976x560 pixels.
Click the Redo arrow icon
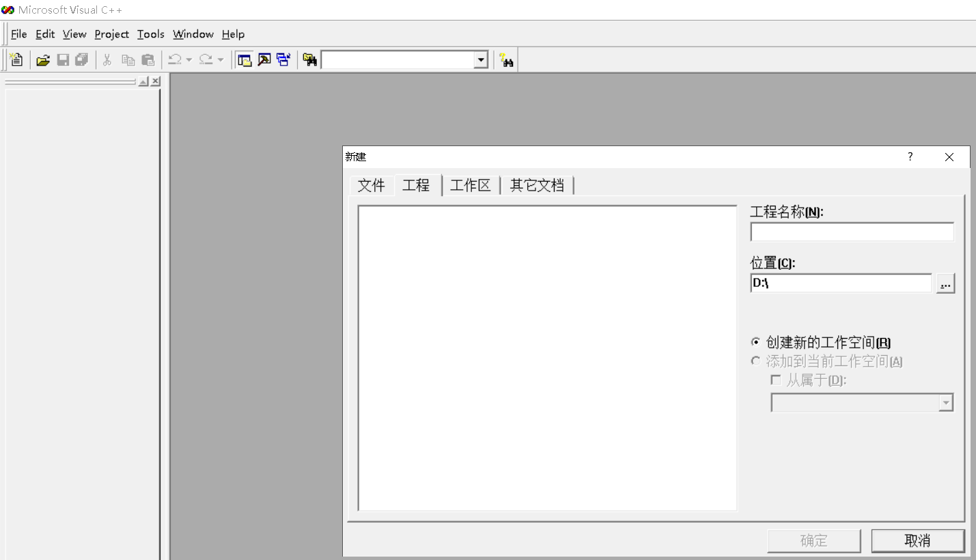206,60
